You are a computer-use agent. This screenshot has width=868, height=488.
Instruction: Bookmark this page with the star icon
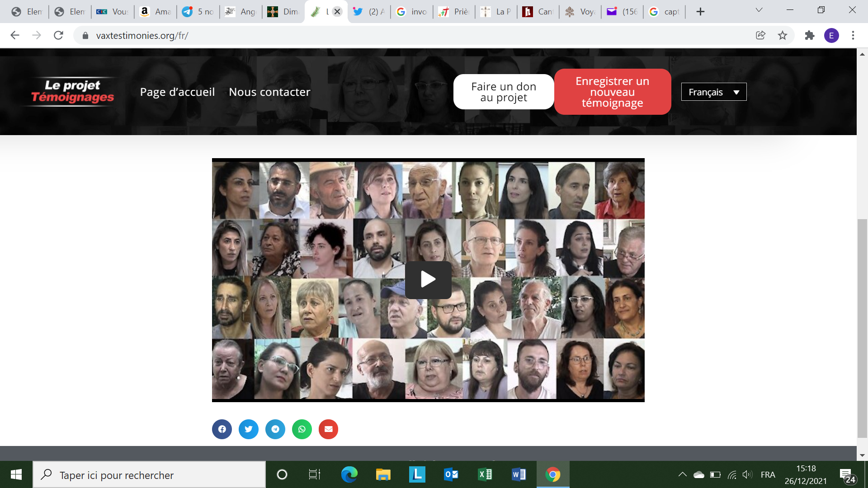[783, 35]
